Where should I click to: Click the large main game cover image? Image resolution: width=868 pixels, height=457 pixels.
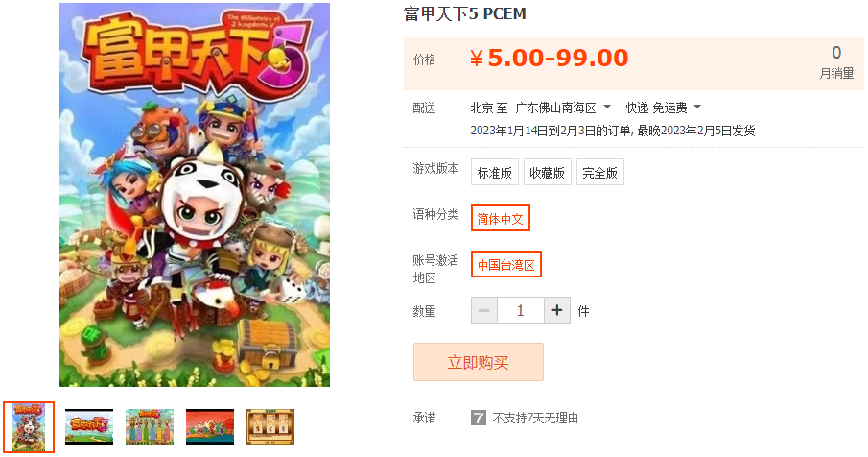(x=195, y=195)
